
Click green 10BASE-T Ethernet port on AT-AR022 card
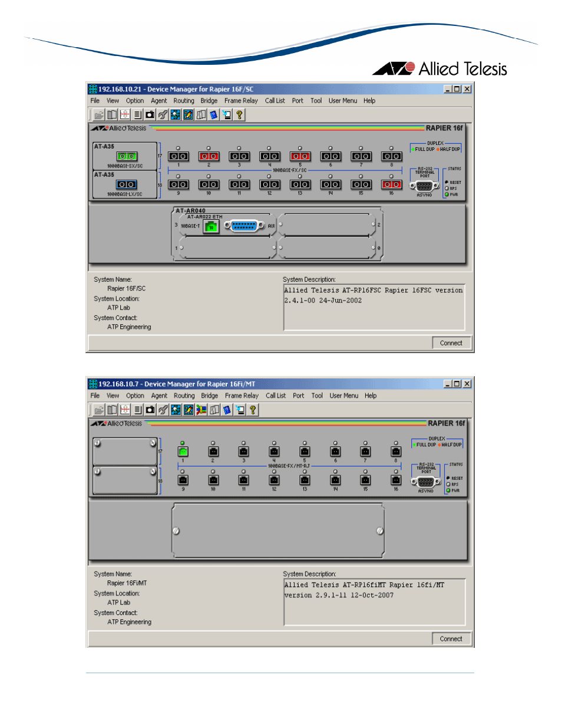point(211,226)
